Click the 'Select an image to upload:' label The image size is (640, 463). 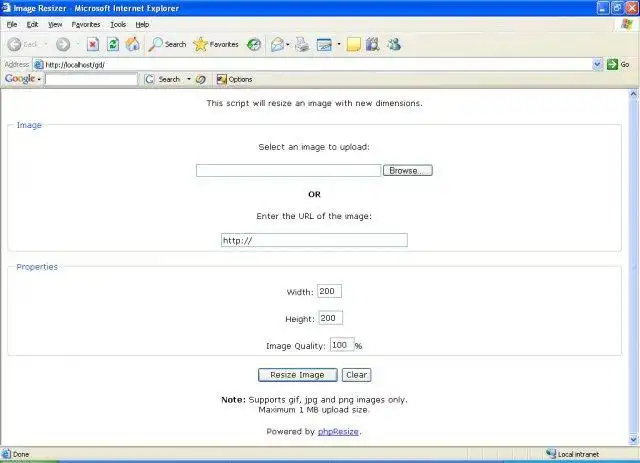tap(314, 147)
